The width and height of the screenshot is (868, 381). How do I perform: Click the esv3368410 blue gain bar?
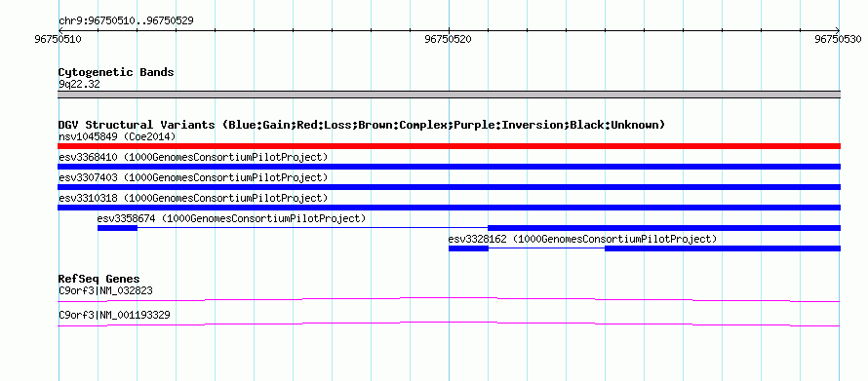[449, 167]
